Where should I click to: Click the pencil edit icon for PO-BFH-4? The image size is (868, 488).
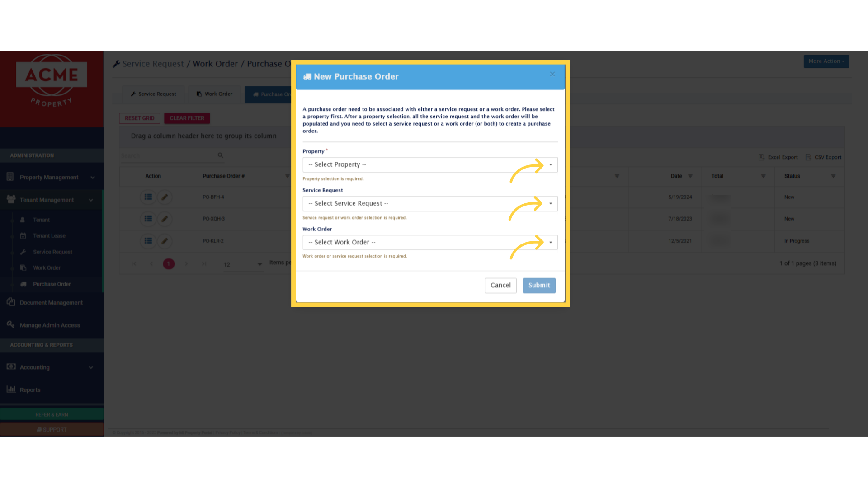[x=165, y=197]
